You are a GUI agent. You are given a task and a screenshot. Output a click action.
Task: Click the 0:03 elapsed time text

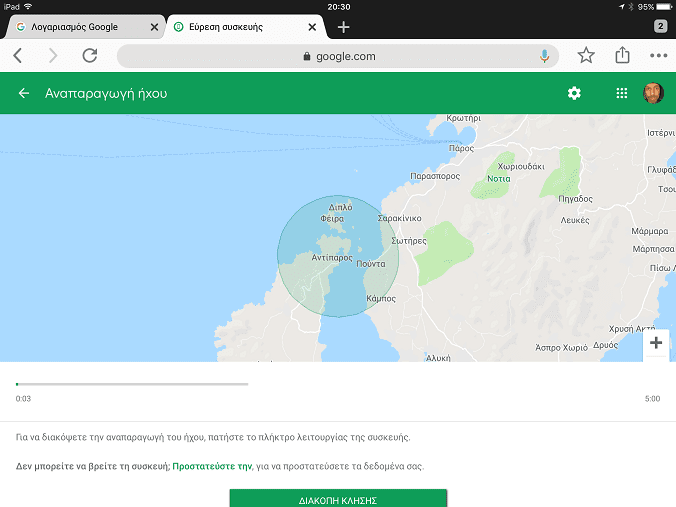[23, 399]
